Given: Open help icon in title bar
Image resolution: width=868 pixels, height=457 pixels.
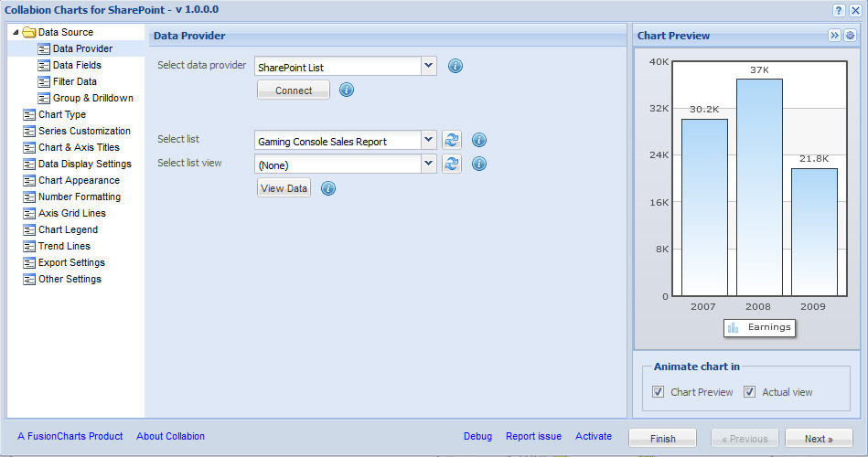Looking at the screenshot, I should click(x=839, y=10).
